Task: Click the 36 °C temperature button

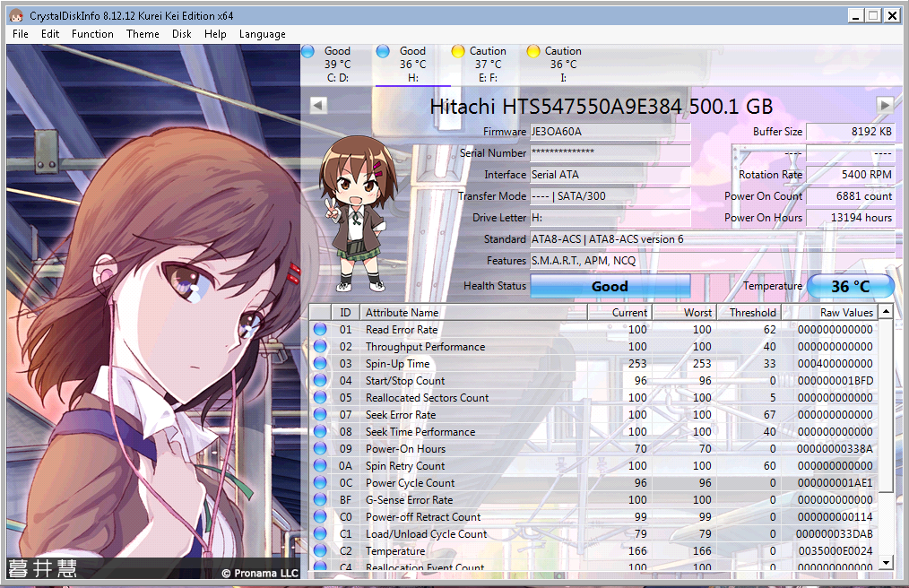Action: pos(851,287)
